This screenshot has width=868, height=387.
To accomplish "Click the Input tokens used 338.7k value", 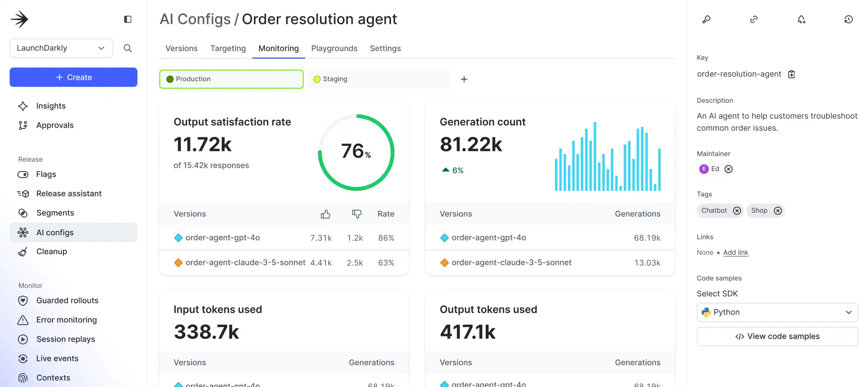I will (206, 332).
